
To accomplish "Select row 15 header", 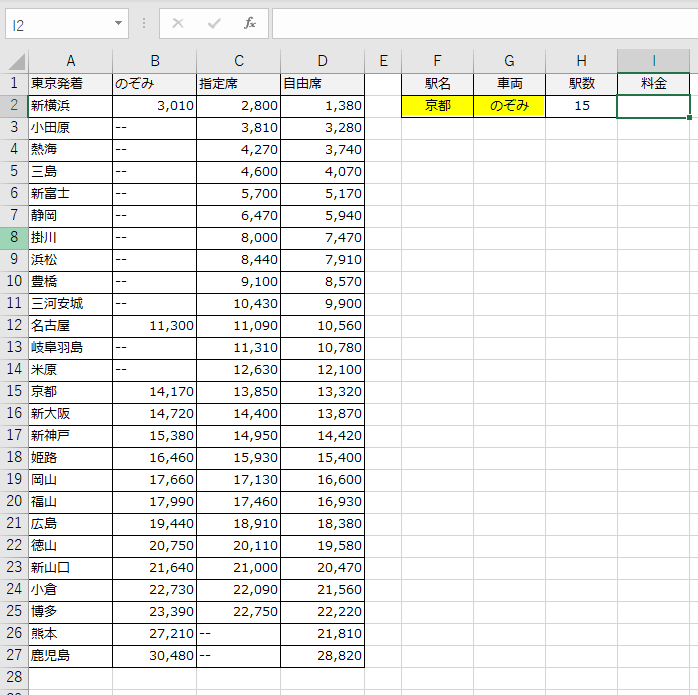I will point(14,391).
